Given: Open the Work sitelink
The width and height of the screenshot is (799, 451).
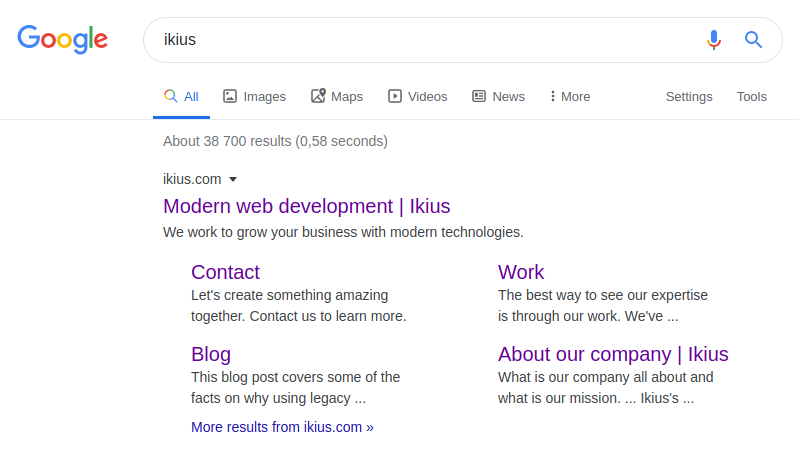Looking at the screenshot, I should [x=521, y=272].
